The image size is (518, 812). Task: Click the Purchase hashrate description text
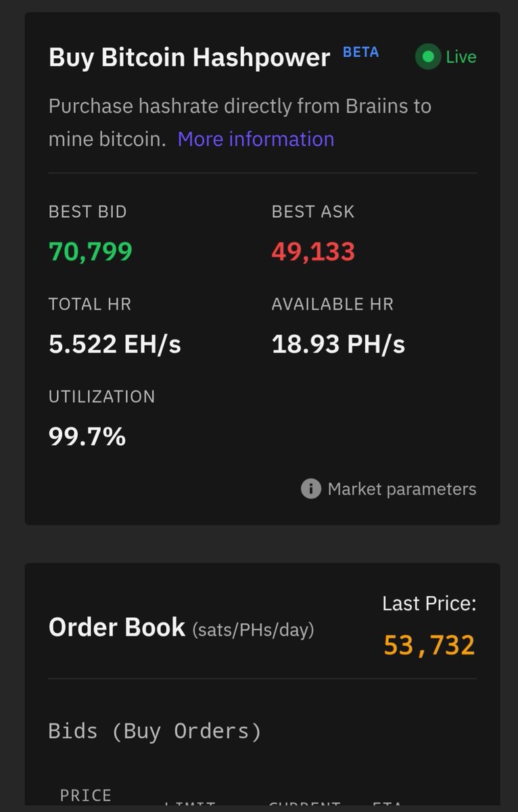tap(240, 122)
